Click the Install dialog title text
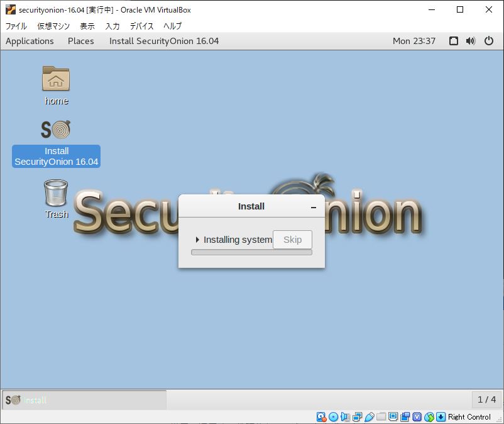The image size is (504, 424). pos(251,206)
